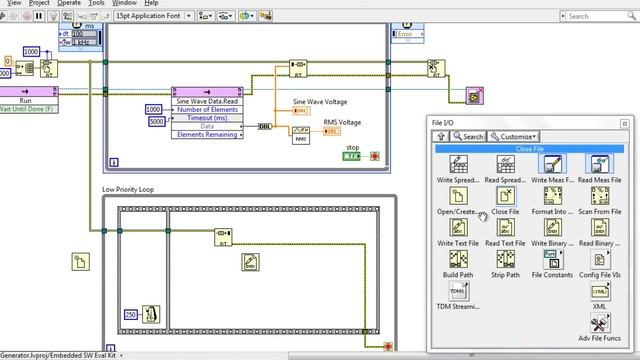
Task: Open the application font dropdown
Action: [x=189, y=16]
